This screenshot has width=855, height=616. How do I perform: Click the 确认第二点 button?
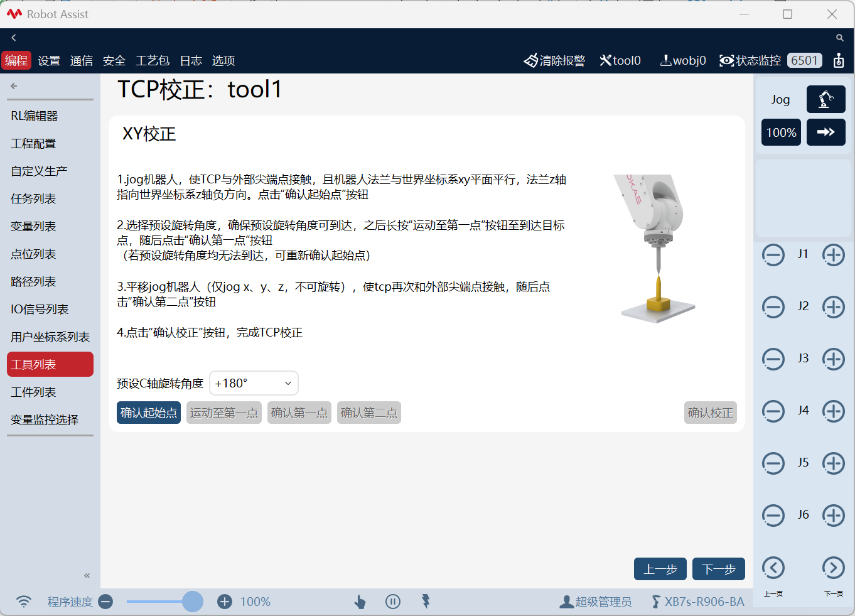point(369,413)
